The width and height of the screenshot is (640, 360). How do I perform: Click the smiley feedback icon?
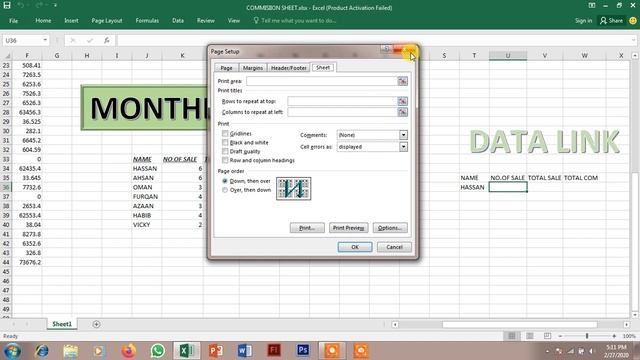coord(633,20)
